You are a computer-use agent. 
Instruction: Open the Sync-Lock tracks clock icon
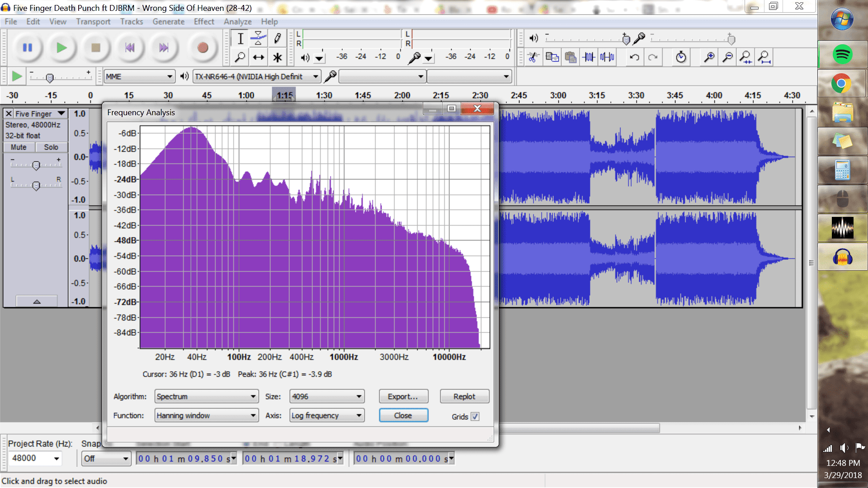[681, 57]
